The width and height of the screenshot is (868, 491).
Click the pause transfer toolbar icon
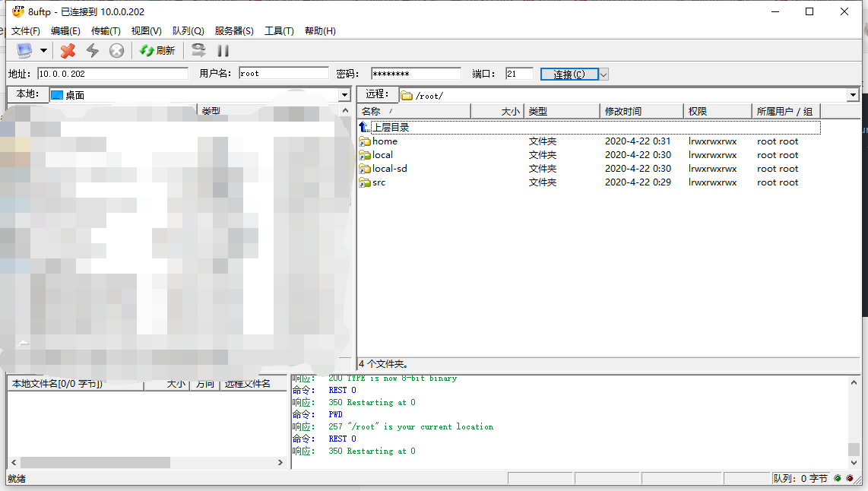point(221,50)
